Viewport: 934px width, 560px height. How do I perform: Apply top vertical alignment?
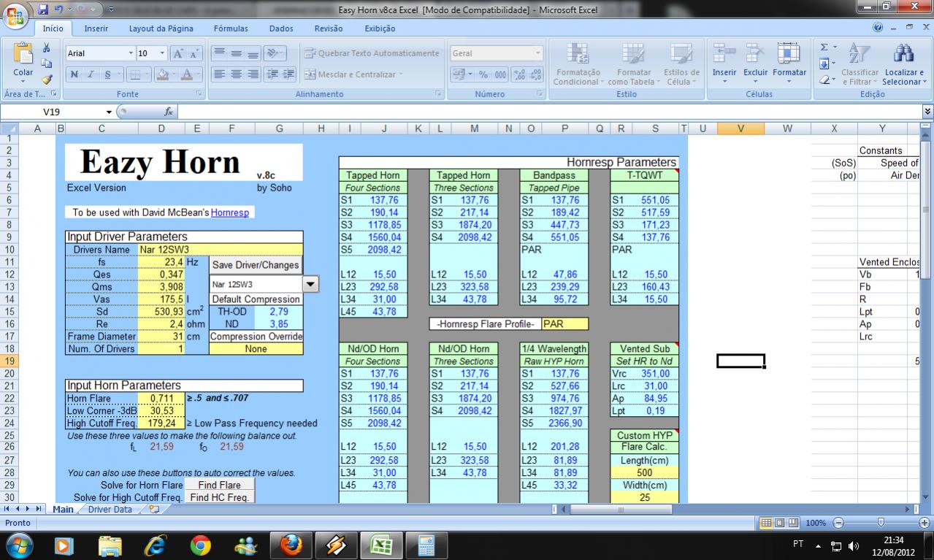coord(219,53)
